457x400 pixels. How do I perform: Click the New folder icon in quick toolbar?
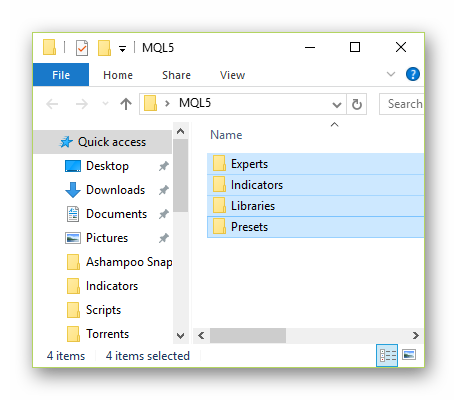(104, 48)
